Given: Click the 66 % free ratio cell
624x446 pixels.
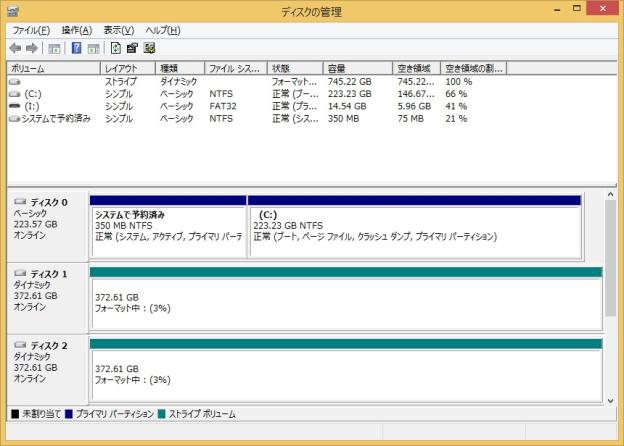Looking at the screenshot, I should (456, 94).
